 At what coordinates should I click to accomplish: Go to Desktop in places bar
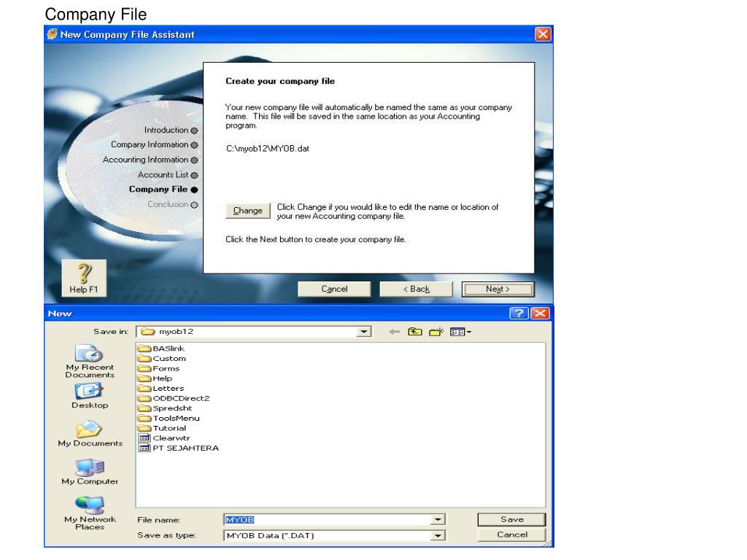(90, 396)
